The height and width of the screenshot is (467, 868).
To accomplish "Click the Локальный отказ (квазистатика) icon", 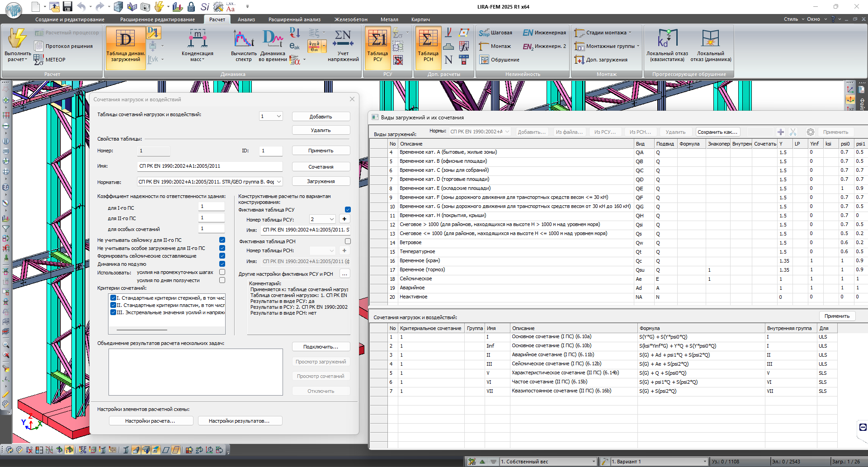I will [x=667, y=39].
